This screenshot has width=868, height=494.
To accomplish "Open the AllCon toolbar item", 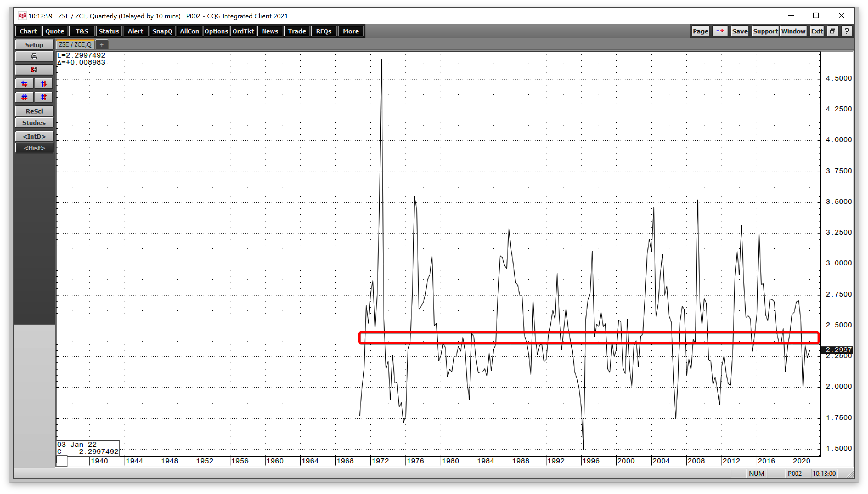I will tap(189, 31).
